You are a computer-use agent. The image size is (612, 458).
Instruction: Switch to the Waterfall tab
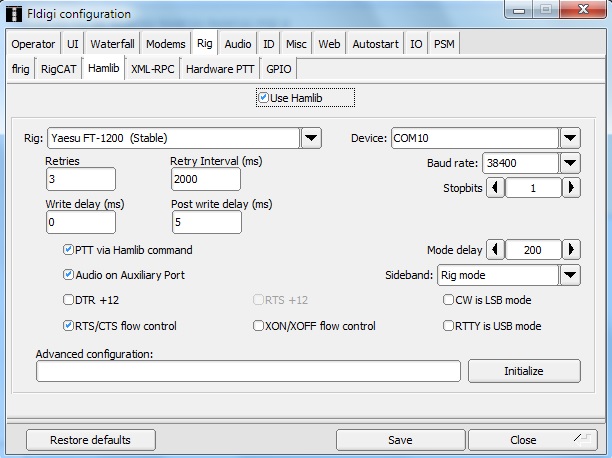tap(113, 44)
